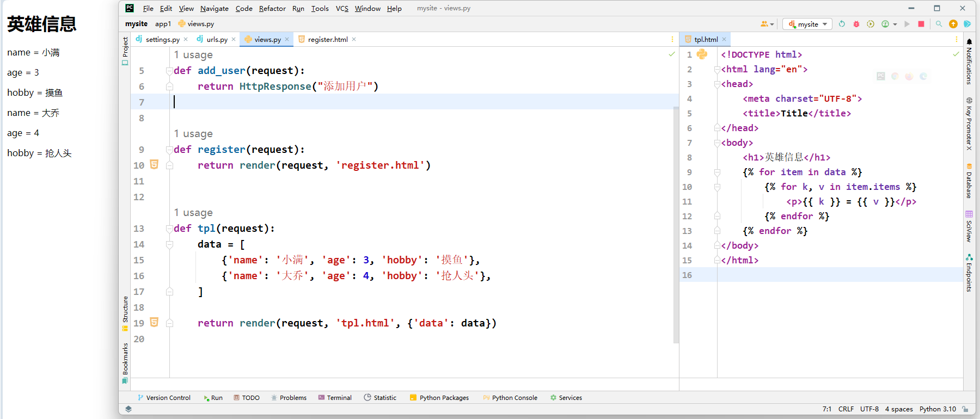Click the CRLF line separator widget
This screenshot has height=419, width=980.
[846, 409]
